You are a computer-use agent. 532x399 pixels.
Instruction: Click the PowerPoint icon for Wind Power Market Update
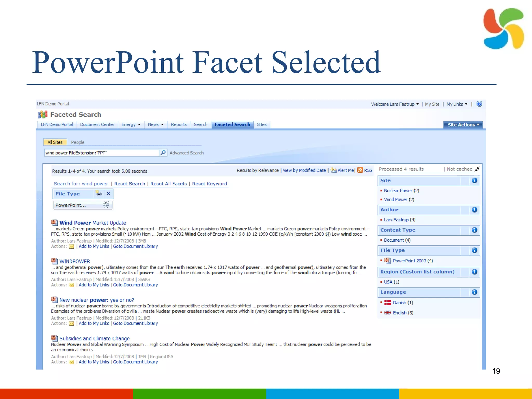[x=54, y=222]
